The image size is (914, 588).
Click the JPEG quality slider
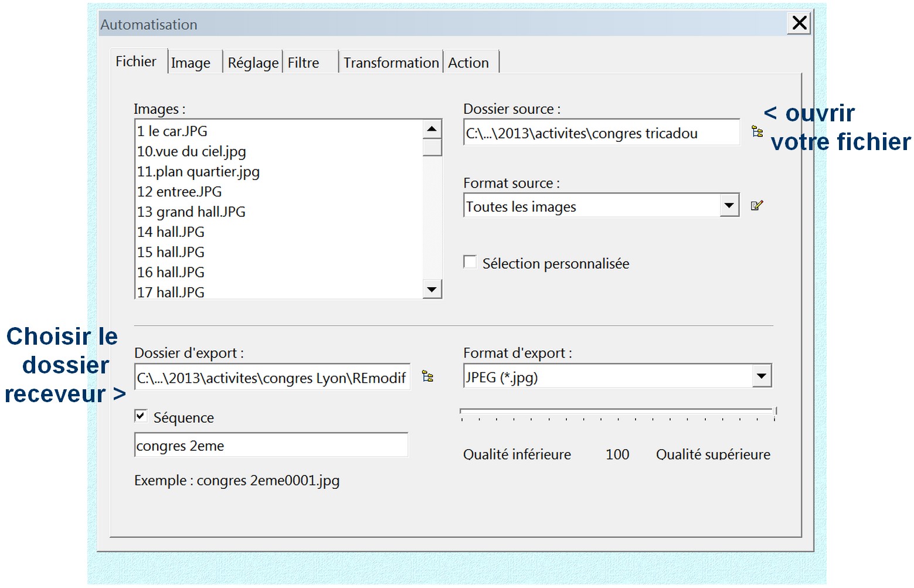coord(617,413)
